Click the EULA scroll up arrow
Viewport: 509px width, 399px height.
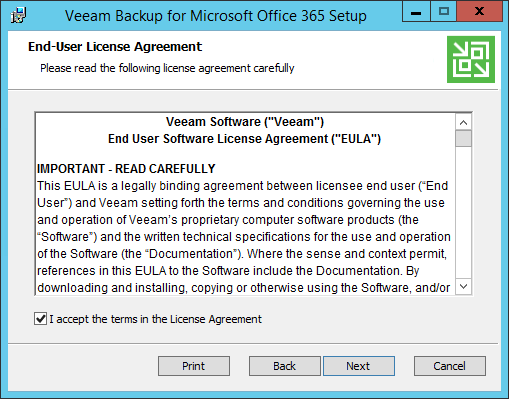coord(463,122)
